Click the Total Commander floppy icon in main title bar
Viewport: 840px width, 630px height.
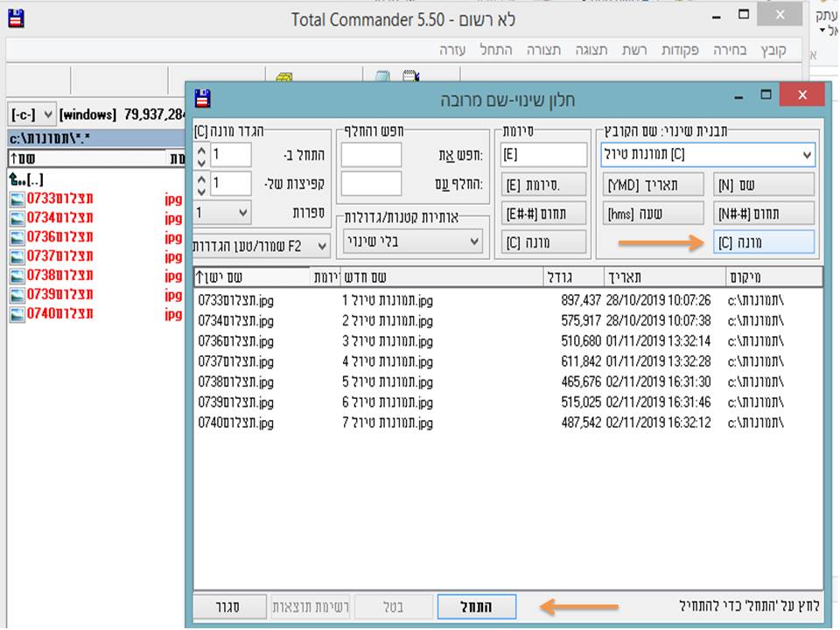click(16, 18)
